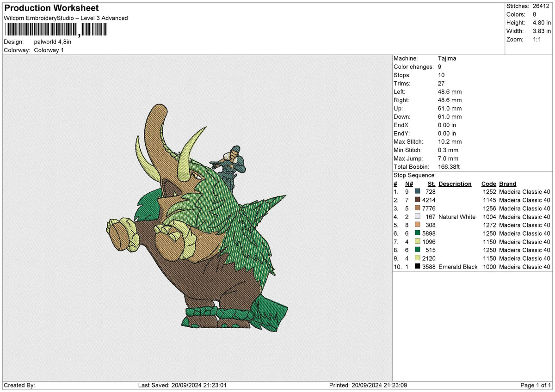Viewport: 555px width, 392px height.
Task: Select the Wilcom EmbroideryStudio Level 3 Advanced line
Action: (x=66, y=18)
